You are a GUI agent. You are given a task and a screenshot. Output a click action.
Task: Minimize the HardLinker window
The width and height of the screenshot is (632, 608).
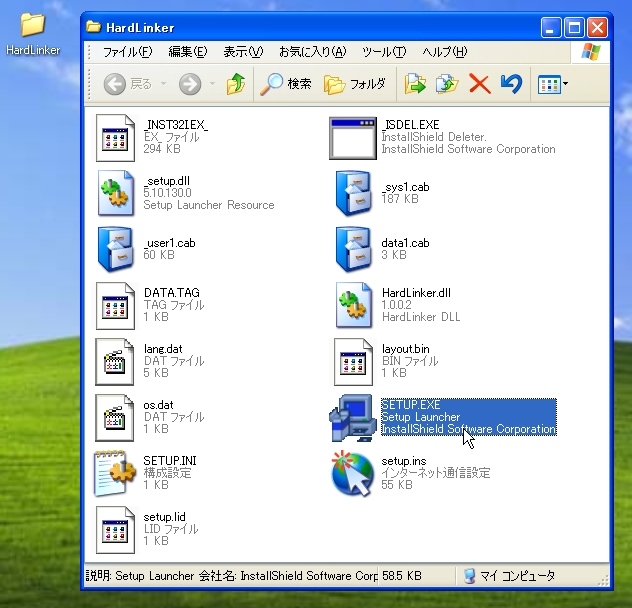[551, 28]
